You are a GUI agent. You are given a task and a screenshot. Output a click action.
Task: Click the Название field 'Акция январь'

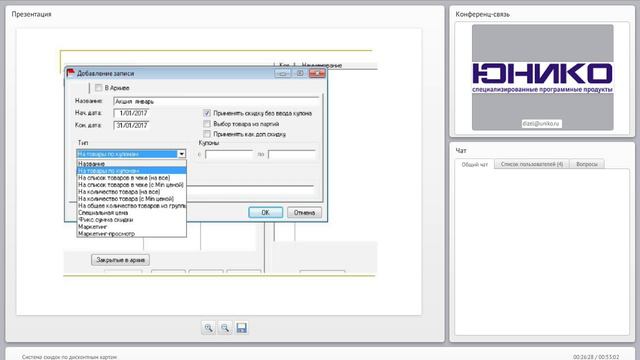(x=216, y=101)
